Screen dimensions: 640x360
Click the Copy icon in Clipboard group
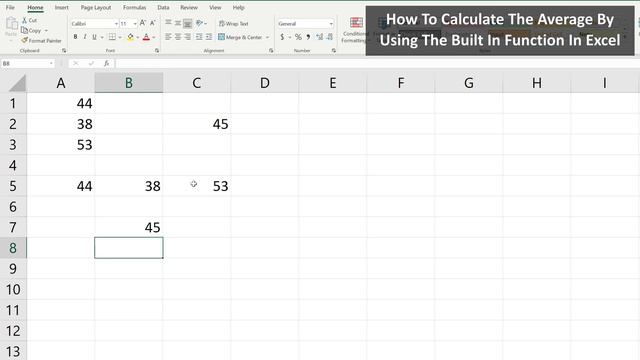point(24,31)
